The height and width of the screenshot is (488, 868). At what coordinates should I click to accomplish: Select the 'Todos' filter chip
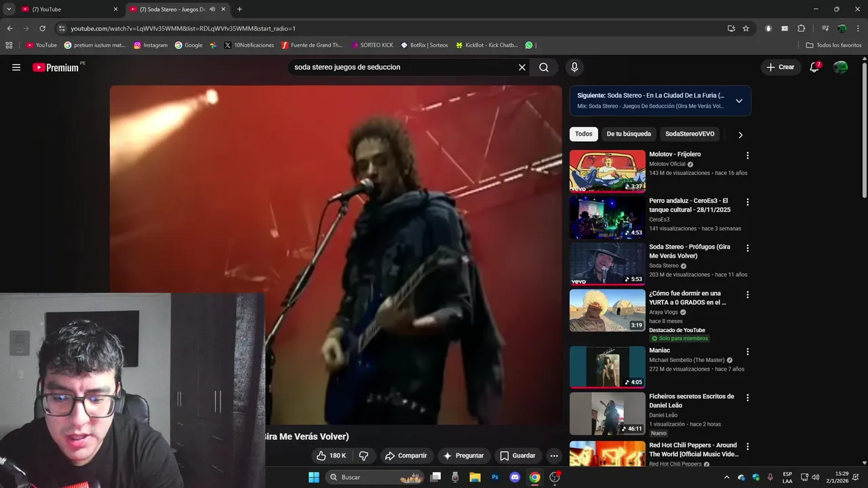coord(584,134)
